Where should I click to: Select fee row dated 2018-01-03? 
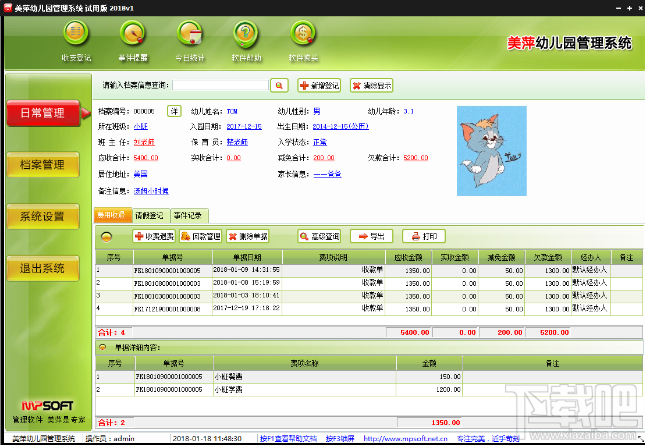coord(369,296)
